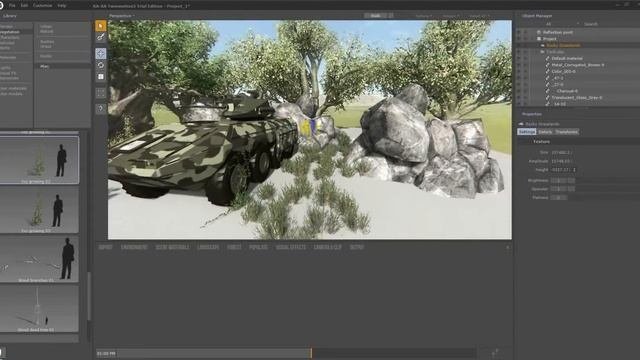Select the dead tree thumbnail in library

pyautogui.click(x=39, y=309)
